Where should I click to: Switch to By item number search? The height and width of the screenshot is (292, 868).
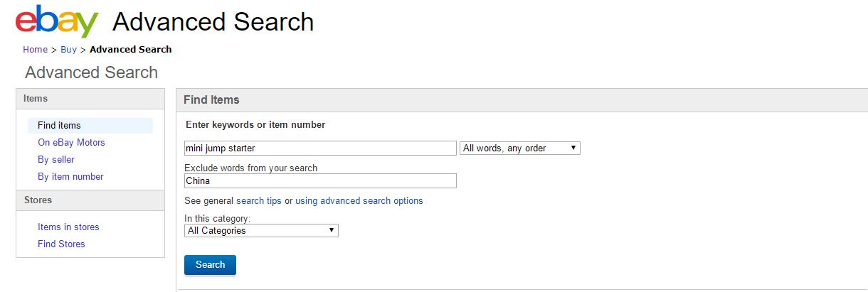pyautogui.click(x=70, y=177)
